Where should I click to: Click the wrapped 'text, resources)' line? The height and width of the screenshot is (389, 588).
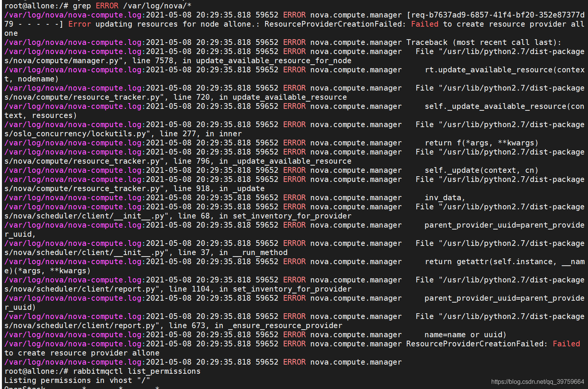pyautogui.click(x=40, y=115)
